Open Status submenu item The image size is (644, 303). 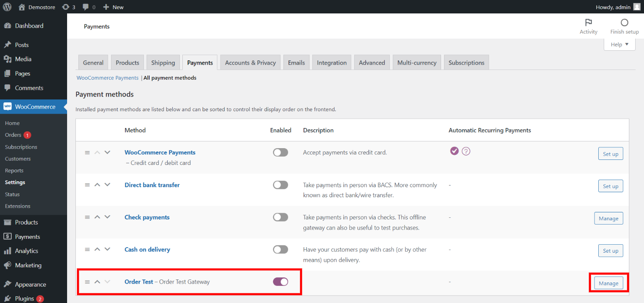point(12,194)
